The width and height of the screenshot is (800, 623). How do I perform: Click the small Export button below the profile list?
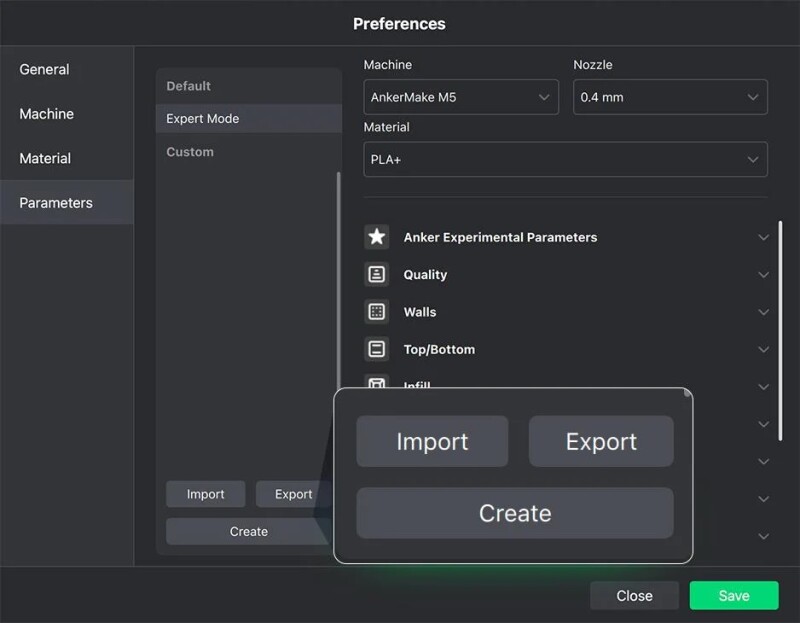click(293, 494)
